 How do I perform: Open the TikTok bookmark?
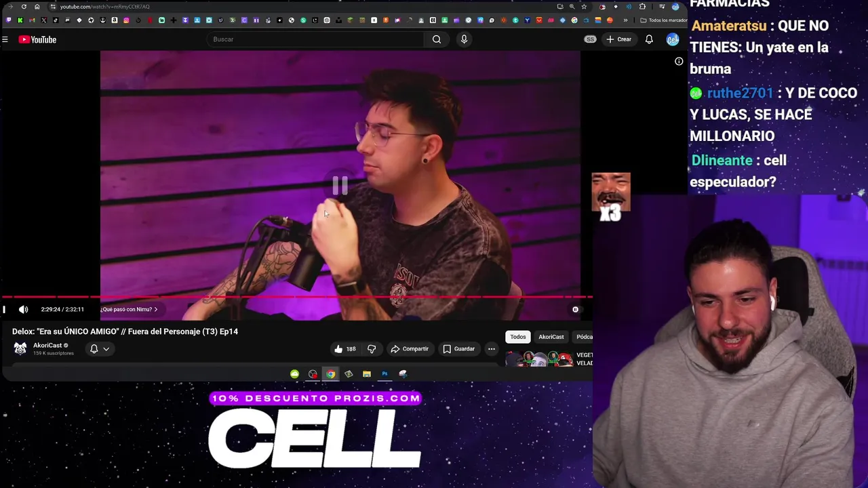coord(56,20)
